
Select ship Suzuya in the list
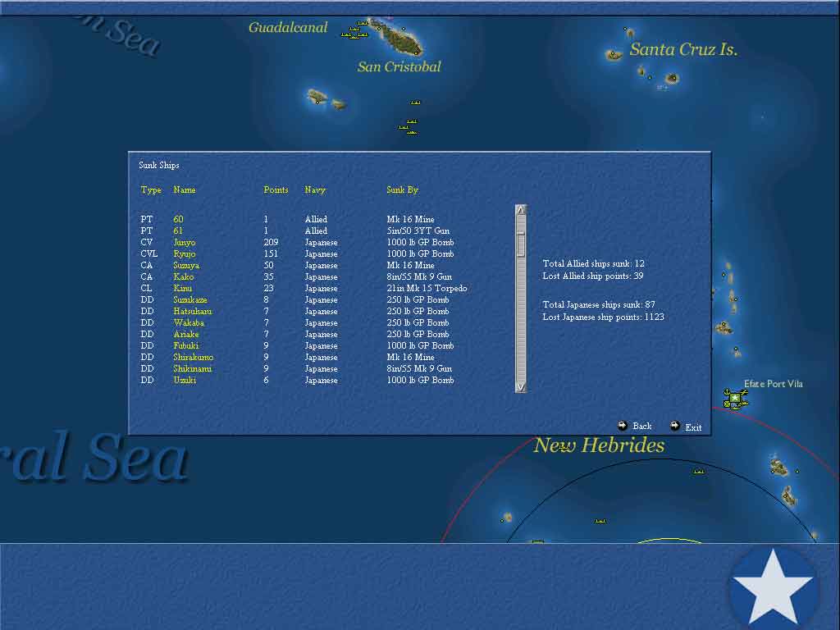[x=186, y=265]
